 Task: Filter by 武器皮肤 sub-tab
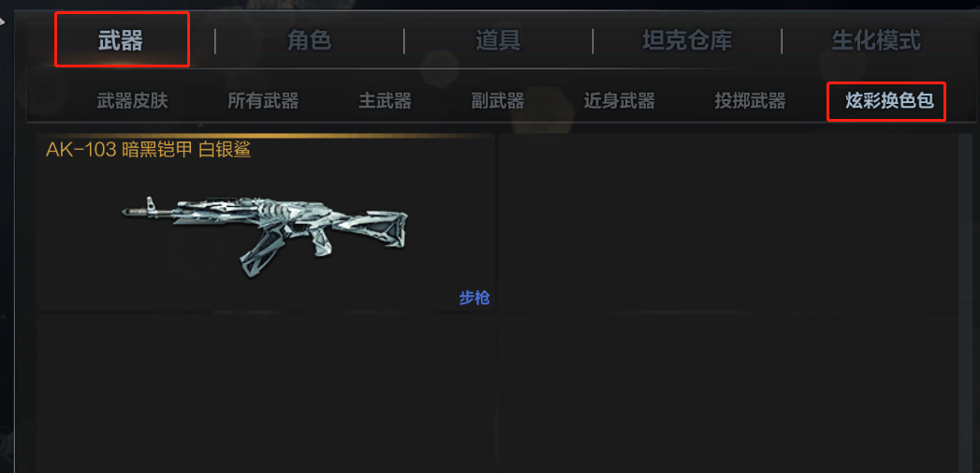point(133,101)
